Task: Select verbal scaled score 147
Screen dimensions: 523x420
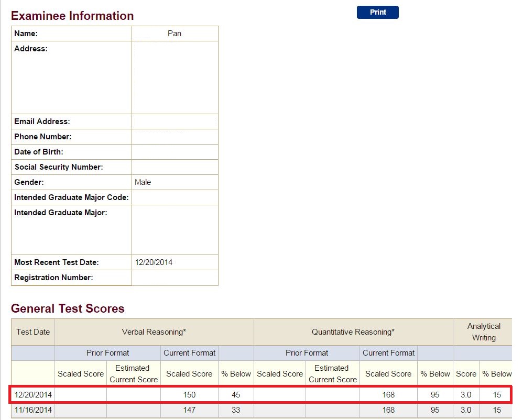Action: point(189,410)
